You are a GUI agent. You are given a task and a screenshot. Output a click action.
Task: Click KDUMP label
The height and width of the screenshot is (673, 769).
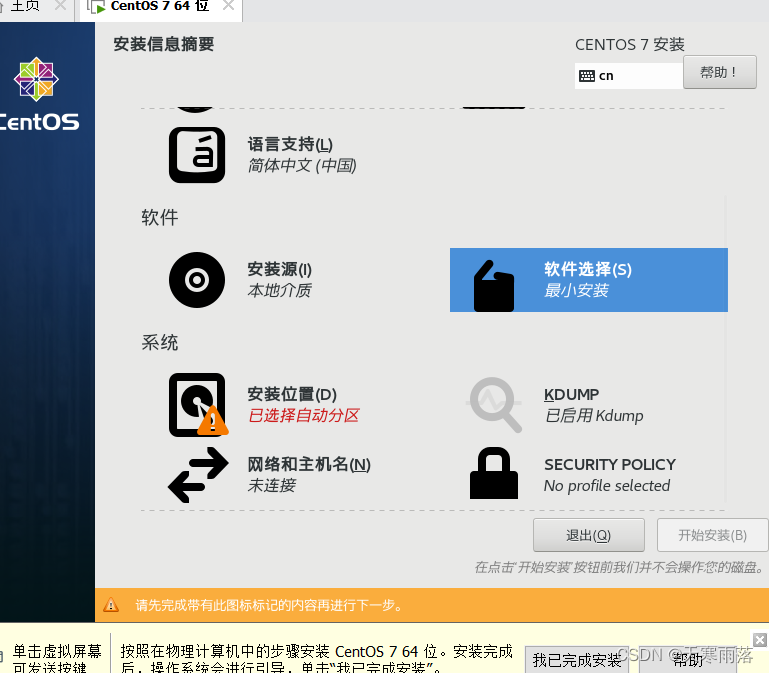coord(571,394)
